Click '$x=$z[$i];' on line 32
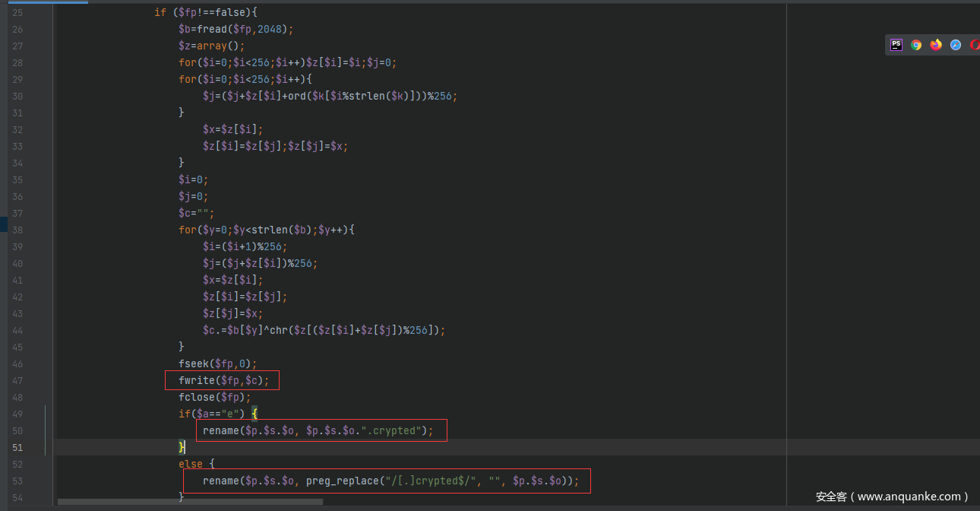This screenshot has width=980, height=511. (x=233, y=129)
